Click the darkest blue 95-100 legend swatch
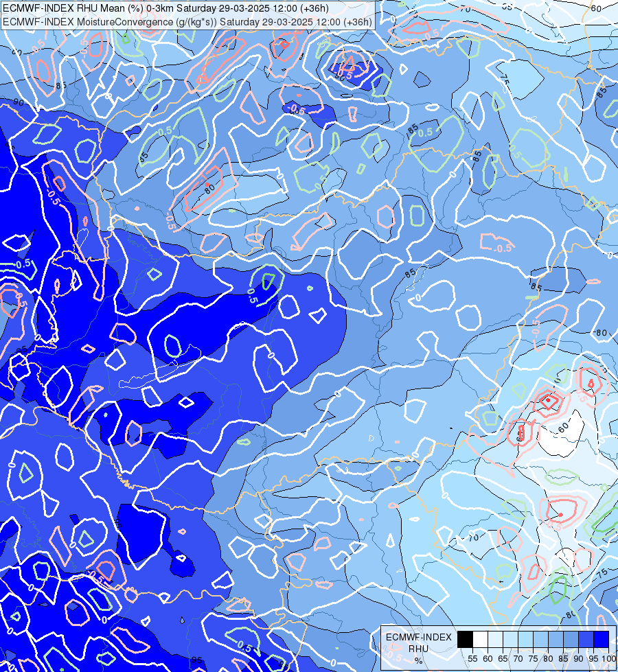Viewport: 618px width, 672px height. pyautogui.click(x=602, y=639)
